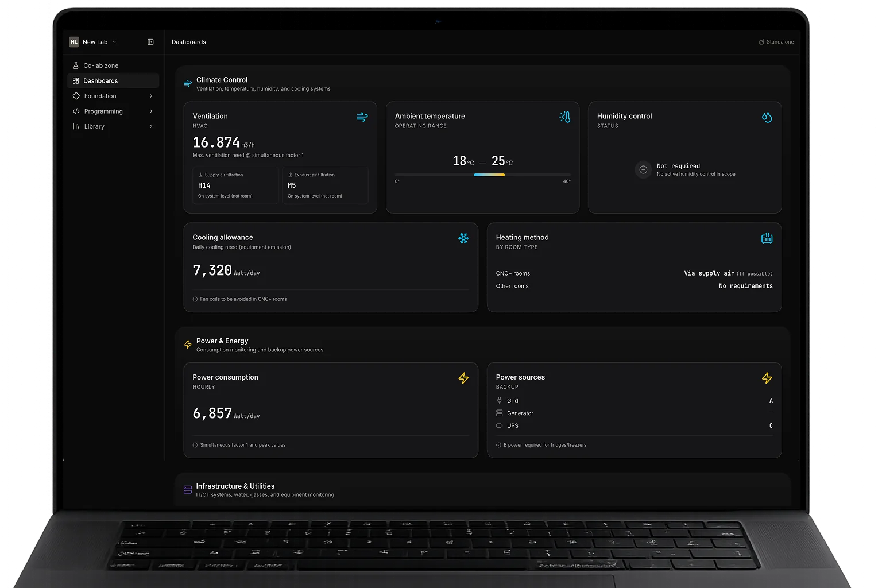Click the Ambient temperature thermometer icon
The height and width of the screenshot is (588, 882).
pyautogui.click(x=564, y=117)
